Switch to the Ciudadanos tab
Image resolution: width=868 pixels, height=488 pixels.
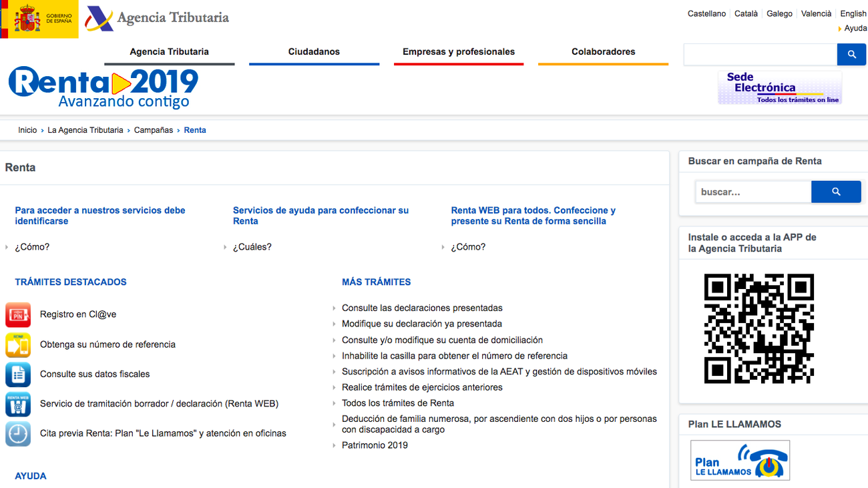tap(314, 51)
